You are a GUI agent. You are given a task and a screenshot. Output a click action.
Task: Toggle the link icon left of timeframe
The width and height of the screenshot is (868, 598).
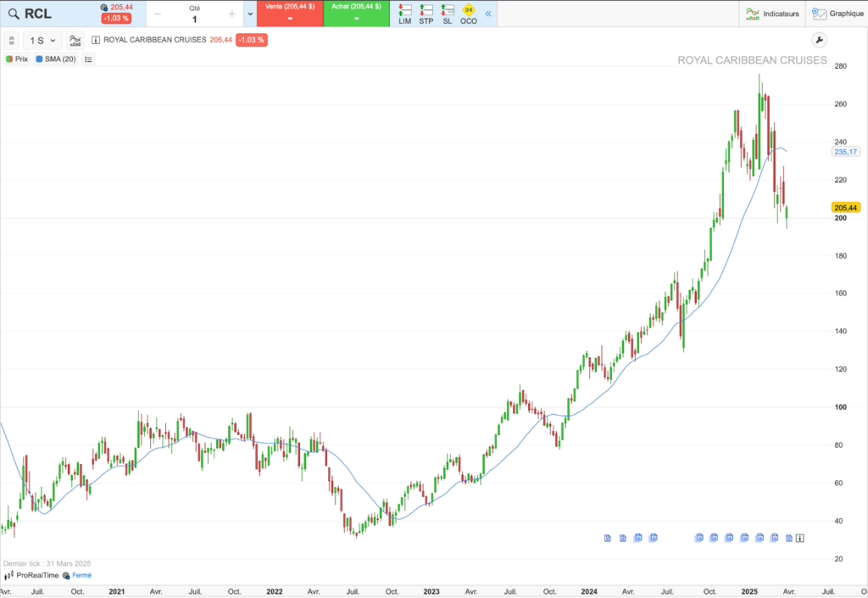(x=12, y=41)
